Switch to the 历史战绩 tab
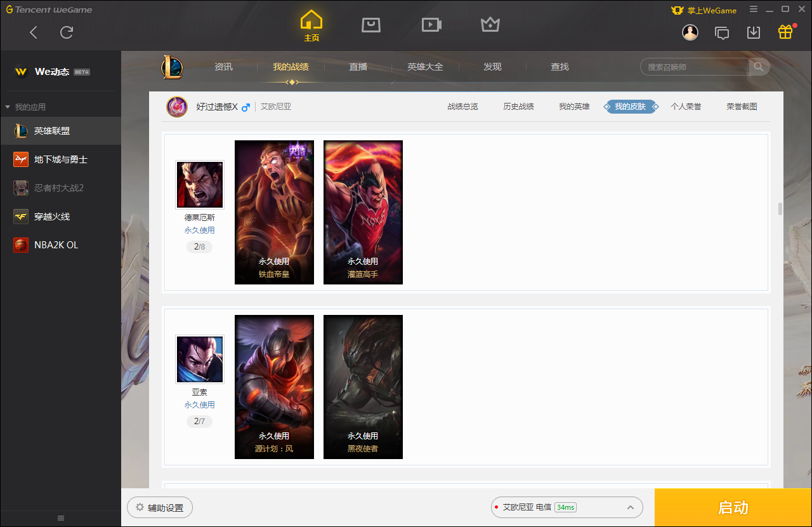This screenshot has height=527, width=812. [518, 107]
